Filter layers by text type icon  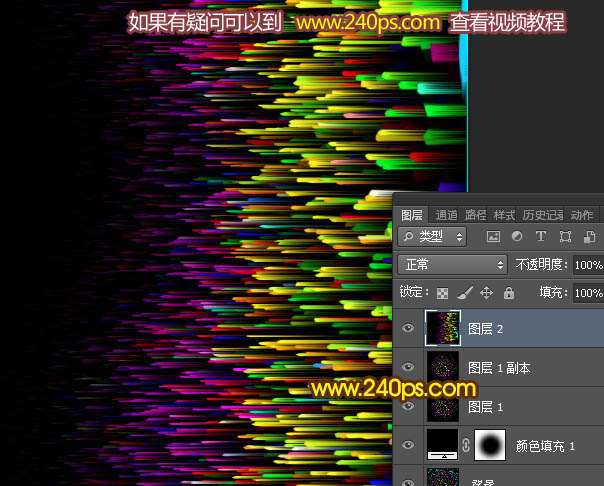point(541,236)
